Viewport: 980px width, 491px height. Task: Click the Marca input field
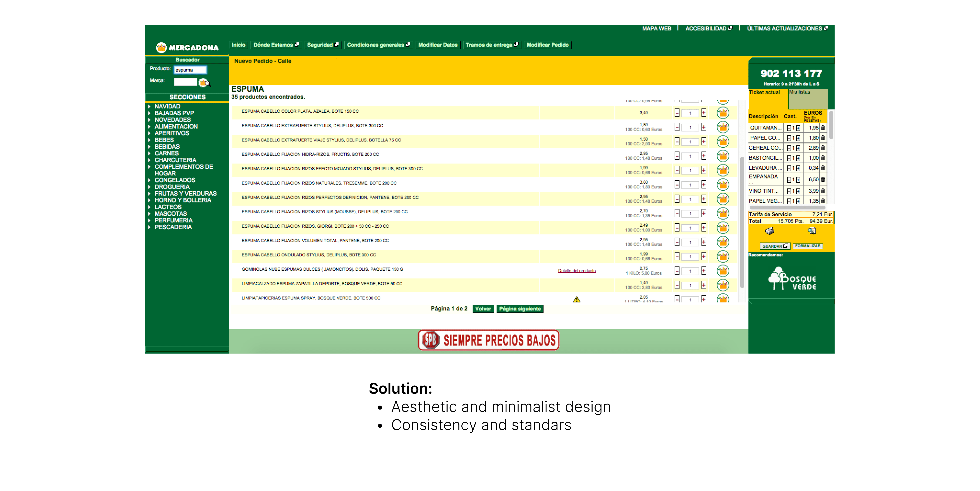pos(185,82)
